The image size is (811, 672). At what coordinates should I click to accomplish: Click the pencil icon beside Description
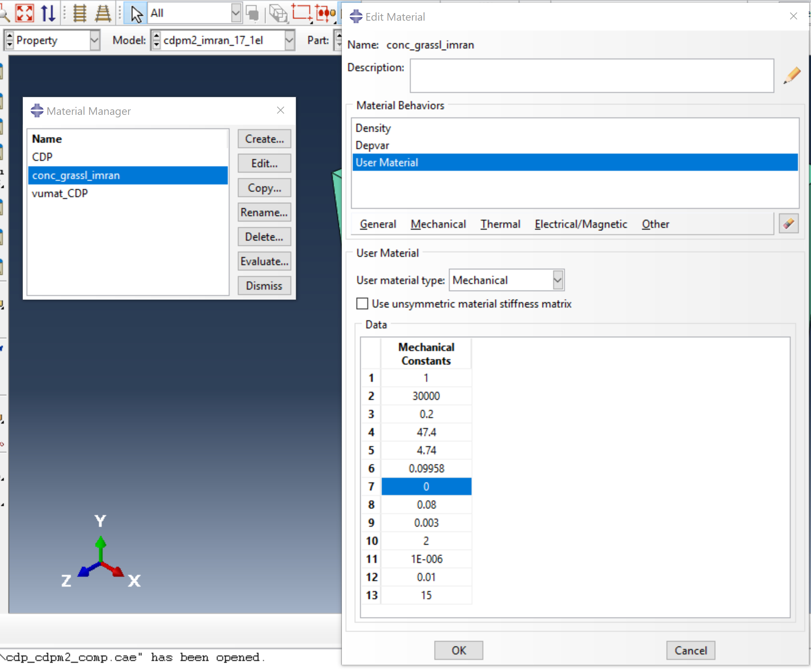click(791, 75)
